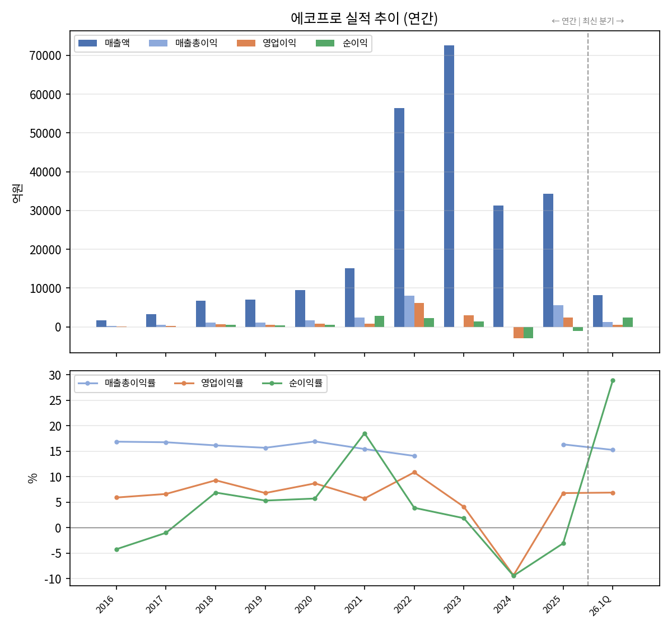This screenshot has height=630, width=672.
Task: Select the 순이익 legend green swatch
Action: 325,43
